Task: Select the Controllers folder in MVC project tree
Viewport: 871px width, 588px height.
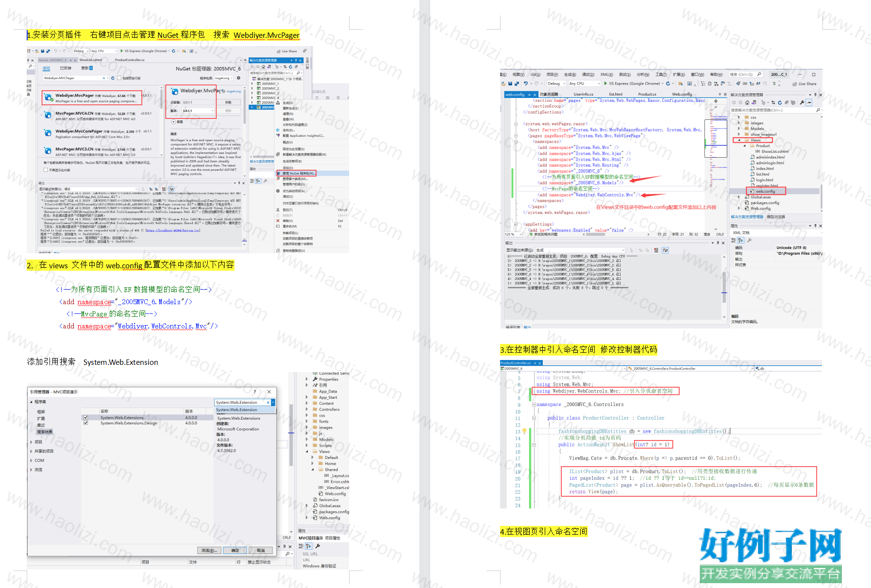Action: [329, 409]
